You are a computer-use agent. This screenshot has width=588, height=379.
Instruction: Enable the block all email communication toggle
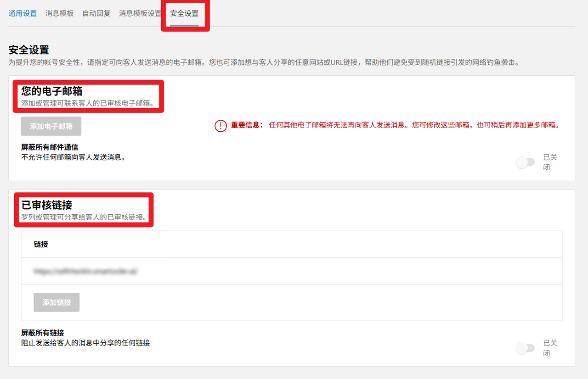[525, 162]
